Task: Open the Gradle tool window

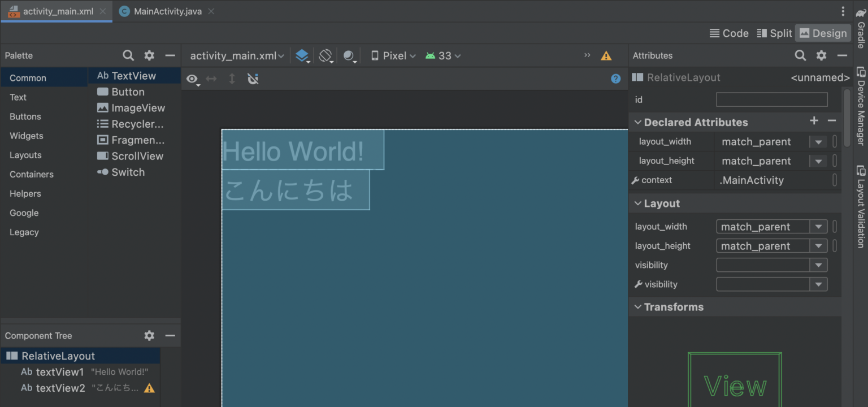Action: pyautogui.click(x=861, y=28)
